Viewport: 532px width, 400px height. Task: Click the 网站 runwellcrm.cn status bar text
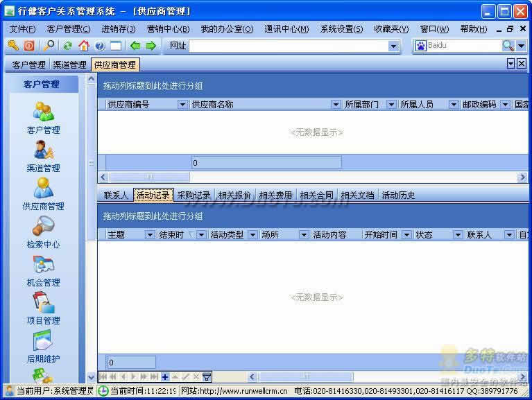(x=234, y=391)
